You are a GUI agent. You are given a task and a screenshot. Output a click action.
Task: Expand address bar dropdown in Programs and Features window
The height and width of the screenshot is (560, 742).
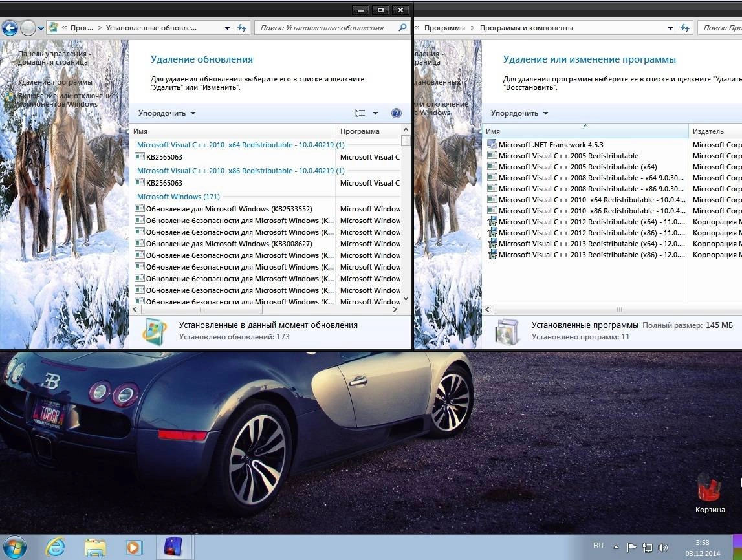pos(670,28)
